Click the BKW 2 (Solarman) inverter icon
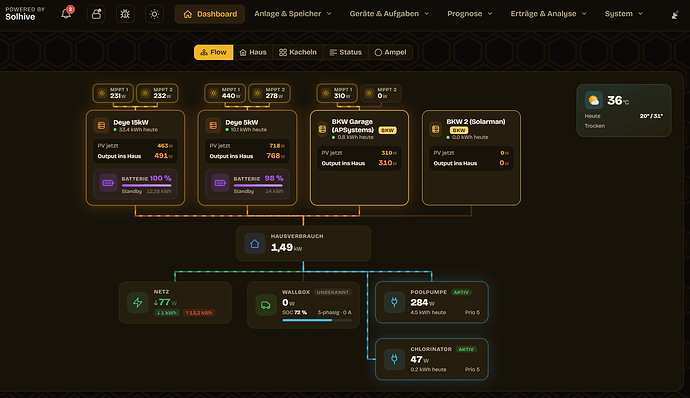The width and height of the screenshot is (690, 398). (436, 129)
